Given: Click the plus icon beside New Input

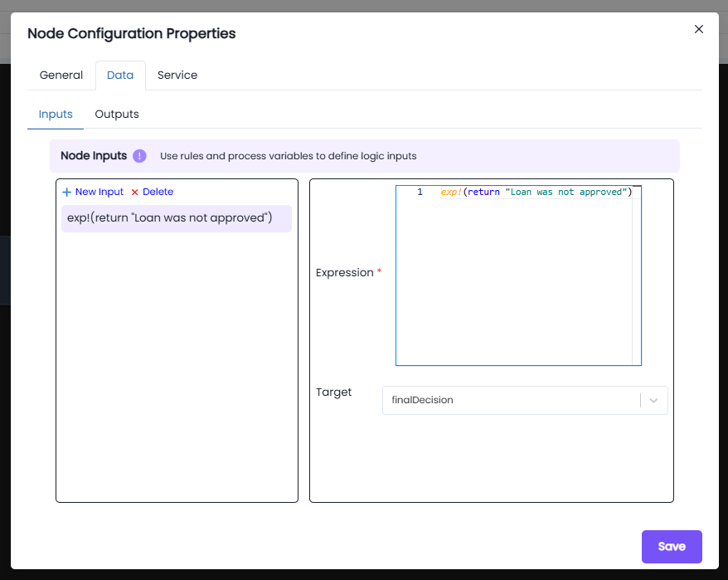Looking at the screenshot, I should pos(67,192).
